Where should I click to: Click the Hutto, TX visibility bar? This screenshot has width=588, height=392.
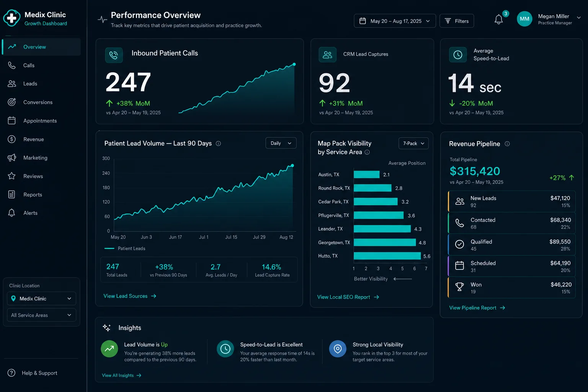pos(387,256)
